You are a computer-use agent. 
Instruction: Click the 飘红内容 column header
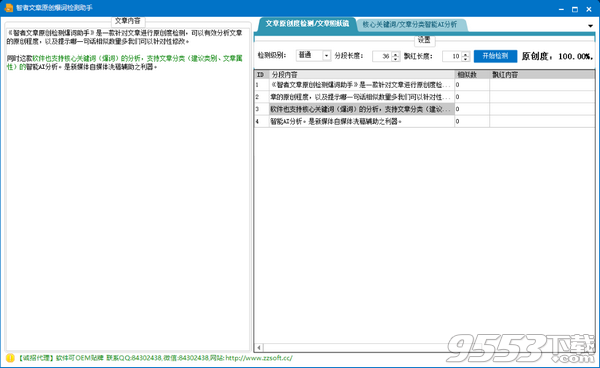542,75
